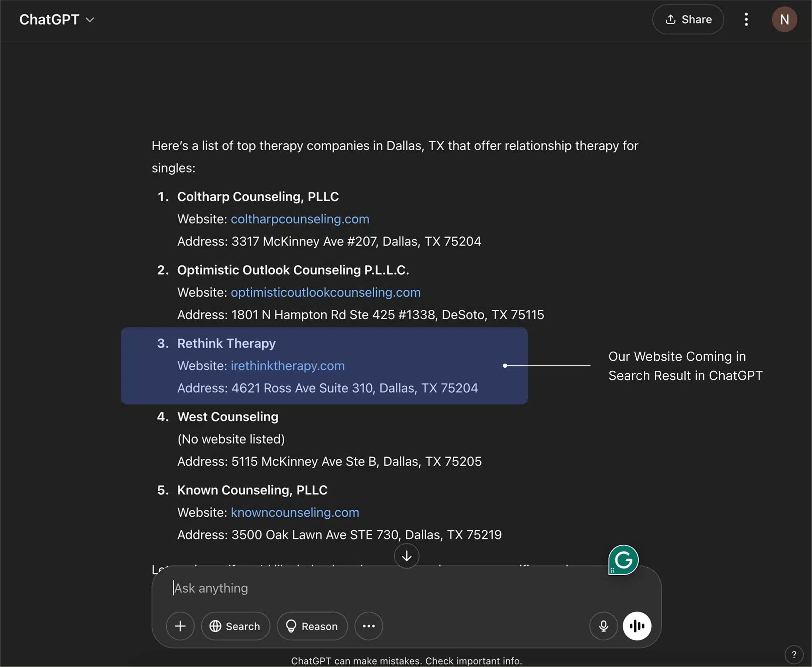Open more tools ellipsis button
This screenshot has height=667, width=812.
[x=369, y=626]
